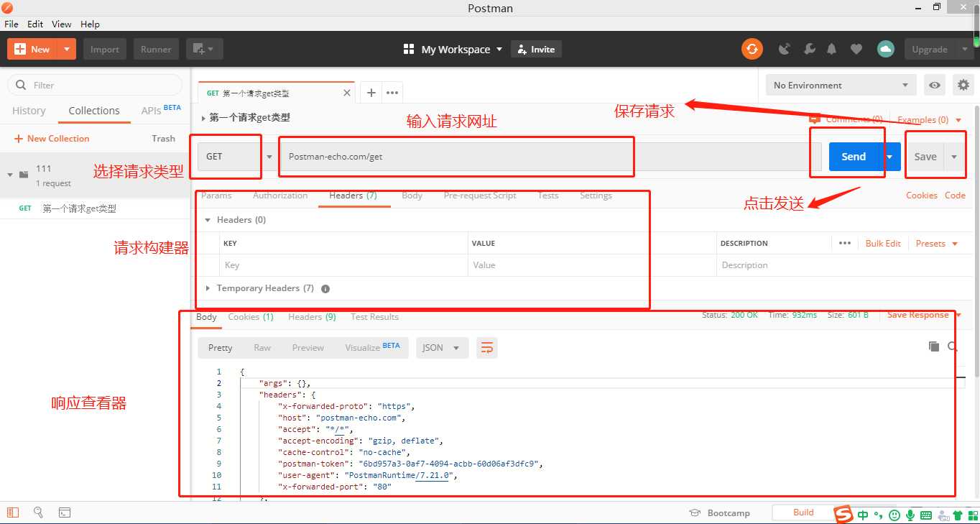This screenshot has width=980, height=524.
Task: Open the wrench settings icon in header
Action: pyautogui.click(x=809, y=49)
